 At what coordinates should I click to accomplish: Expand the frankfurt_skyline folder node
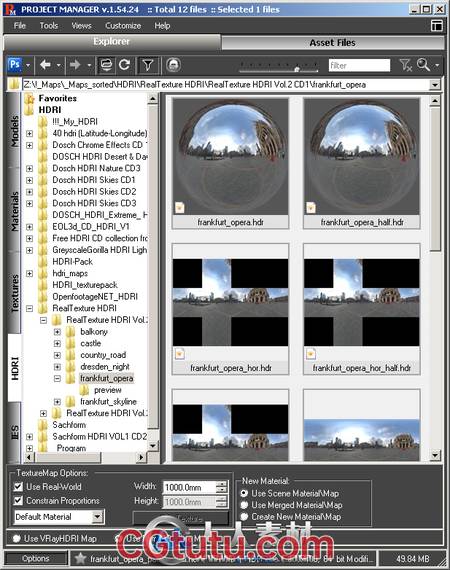coord(57,402)
